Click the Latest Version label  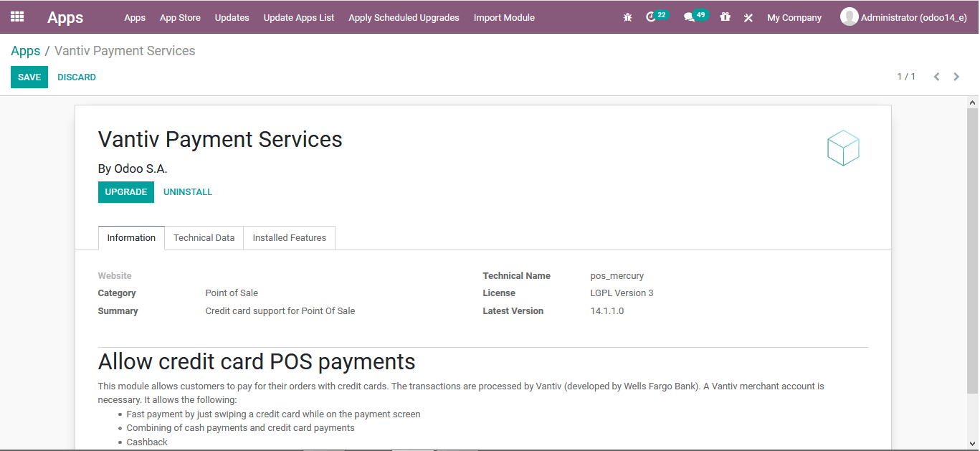pos(513,310)
